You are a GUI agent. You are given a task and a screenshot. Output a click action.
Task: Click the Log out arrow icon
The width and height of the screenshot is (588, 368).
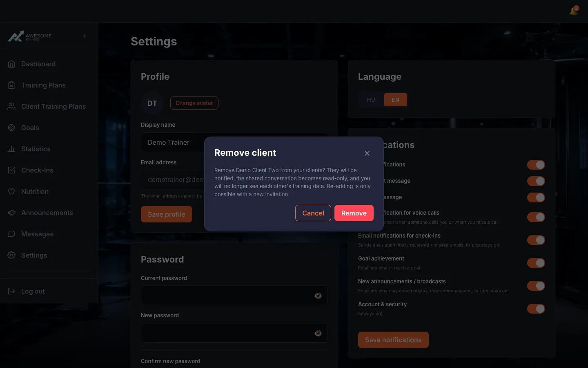click(x=11, y=291)
